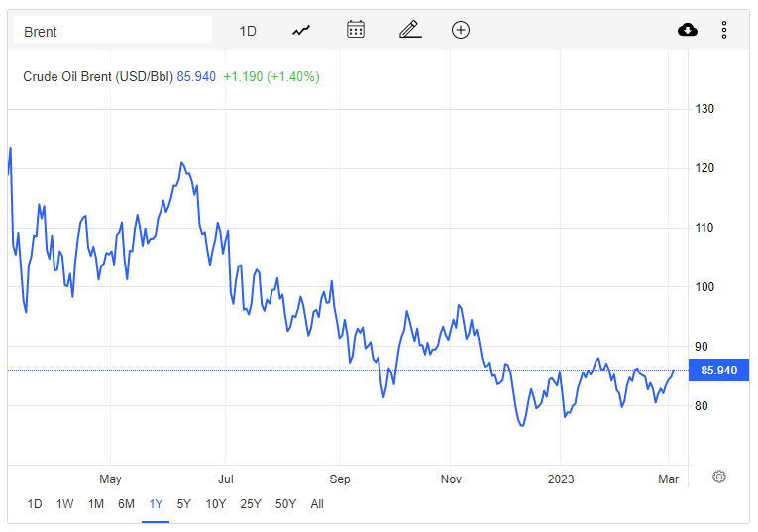The width and height of the screenshot is (758, 532).
Task: Select the pencil drawing tool
Action: coord(410,30)
